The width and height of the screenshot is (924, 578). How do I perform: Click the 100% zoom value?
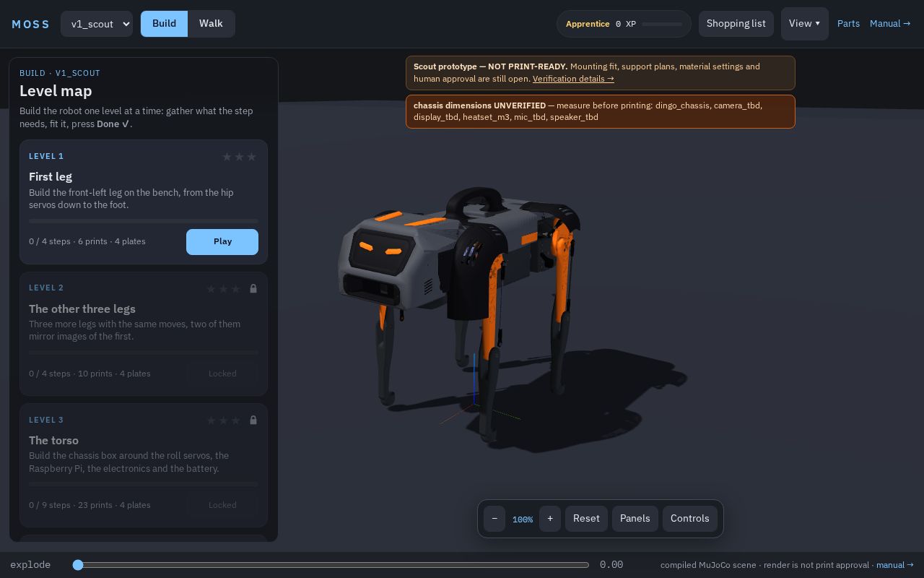[523, 519]
